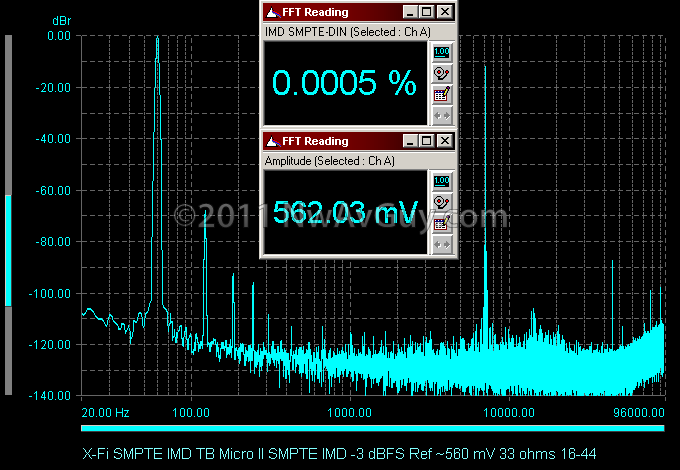Click the 96000.00 frequency axis label
Viewport: 680px width, 470px height.
click(x=639, y=412)
